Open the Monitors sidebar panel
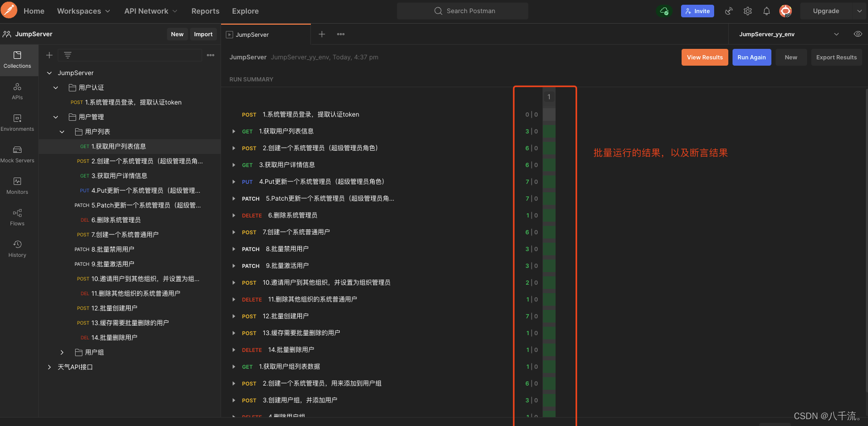 click(x=17, y=186)
